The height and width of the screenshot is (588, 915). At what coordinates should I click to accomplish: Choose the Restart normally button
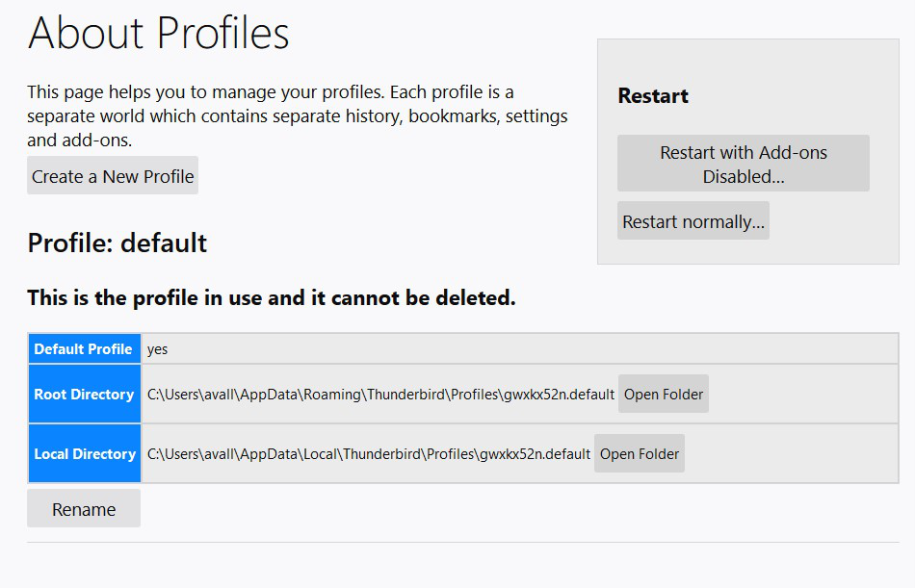pyautogui.click(x=693, y=221)
